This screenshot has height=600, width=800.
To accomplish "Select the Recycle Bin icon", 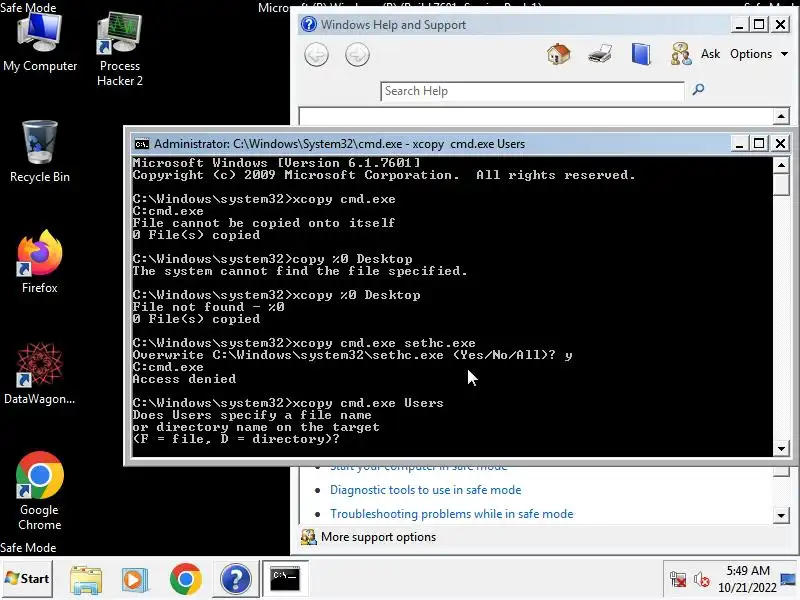I will (x=40, y=151).
